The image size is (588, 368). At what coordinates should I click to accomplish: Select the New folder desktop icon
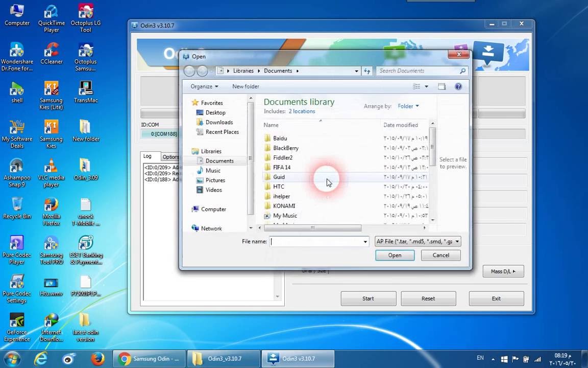(x=86, y=131)
